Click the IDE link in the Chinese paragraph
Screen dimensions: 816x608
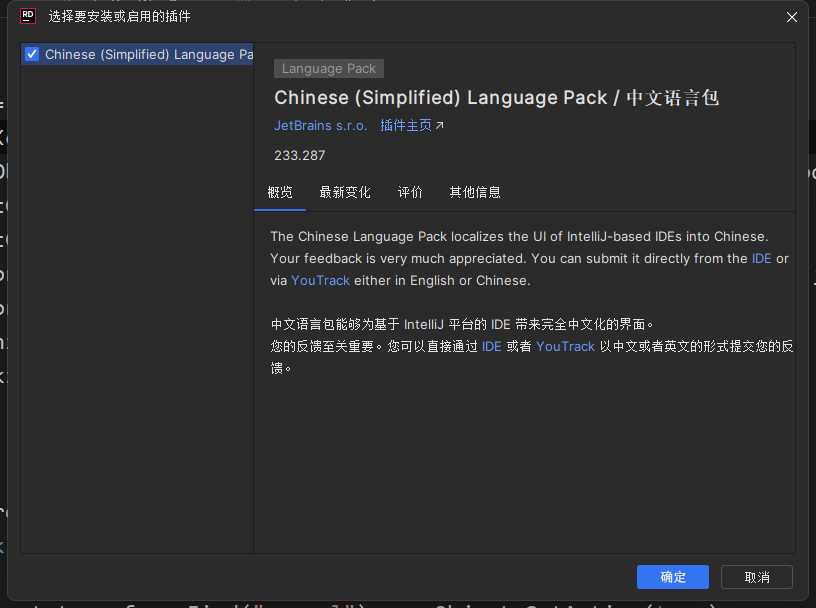(491, 346)
